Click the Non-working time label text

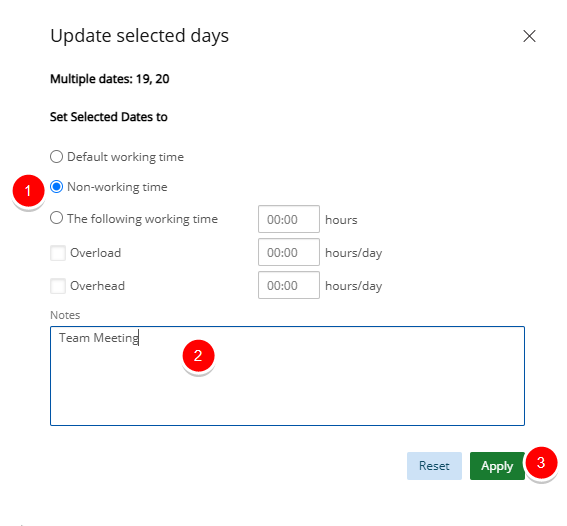tap(117, 187)
